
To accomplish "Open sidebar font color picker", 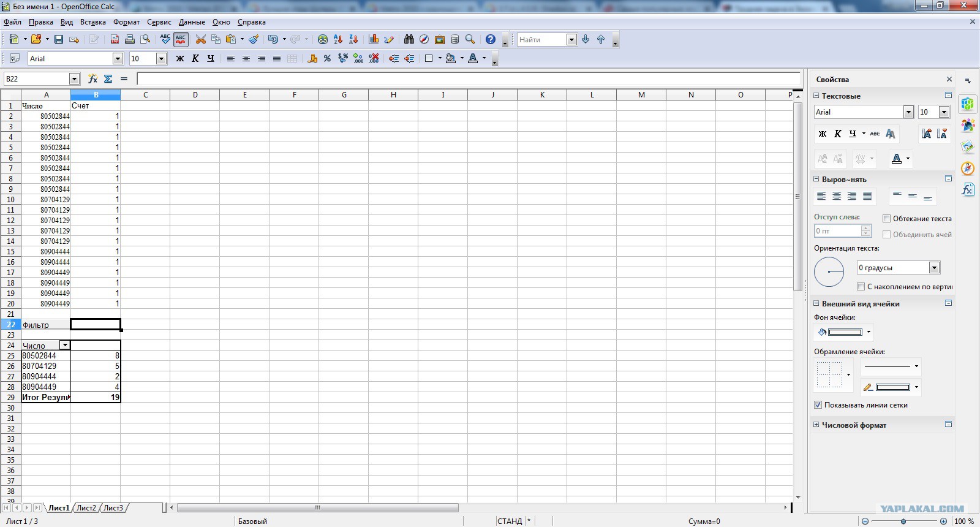I will [897, 159].
